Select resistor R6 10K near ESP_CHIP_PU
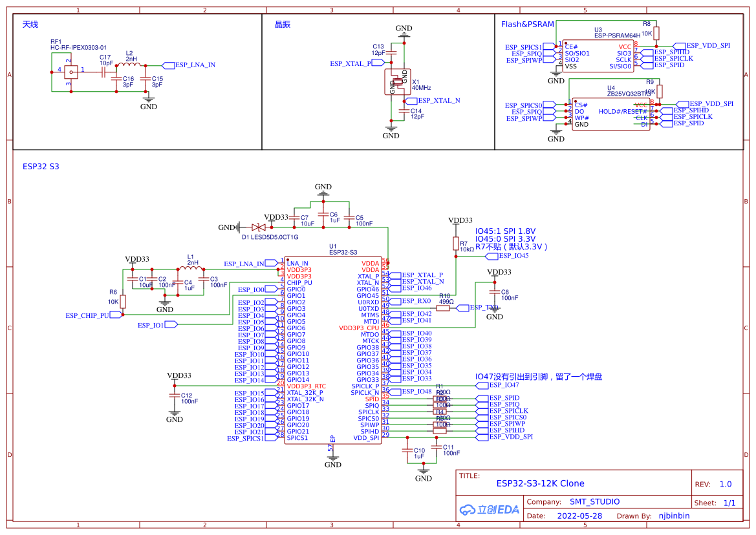This screenshot has width=756, height=535. click(123, 302)
